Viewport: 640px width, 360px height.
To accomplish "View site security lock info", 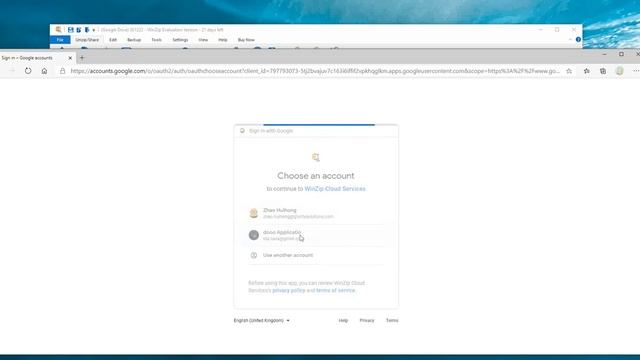I will coord(62,71).
